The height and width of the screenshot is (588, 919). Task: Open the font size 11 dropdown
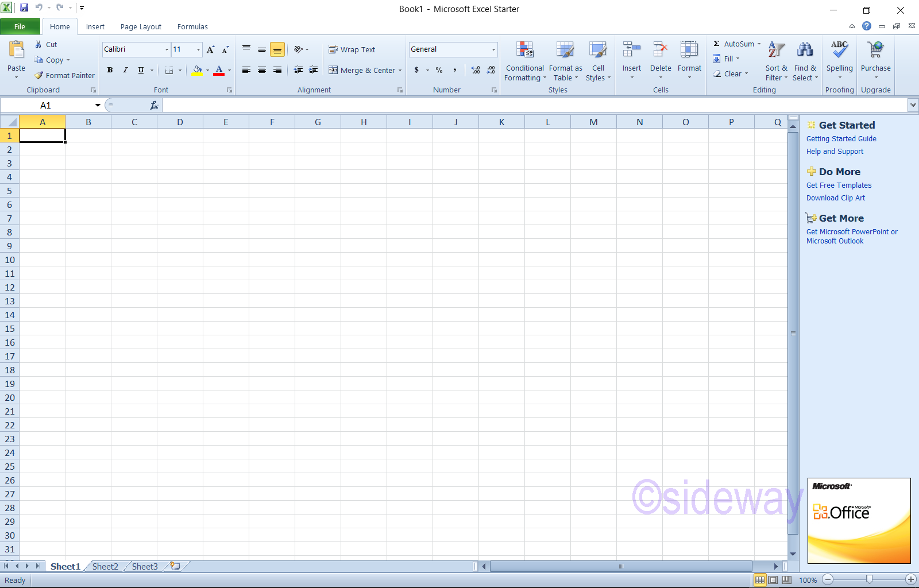(199, 49)
